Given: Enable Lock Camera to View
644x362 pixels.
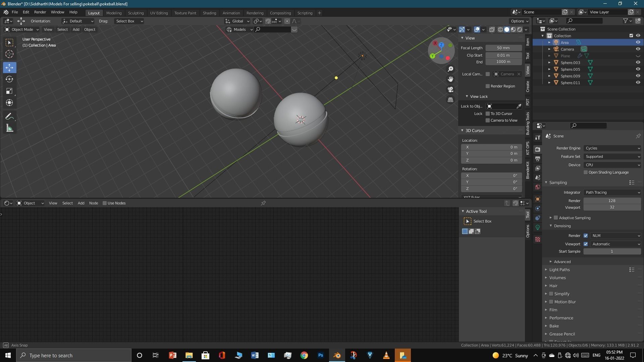Looking at the screenshot, I should coord(488,120).
